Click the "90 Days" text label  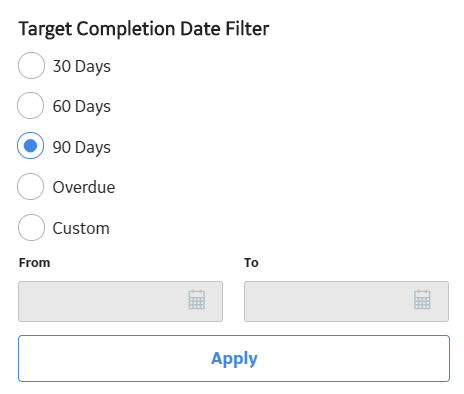(x=82, y=147)
